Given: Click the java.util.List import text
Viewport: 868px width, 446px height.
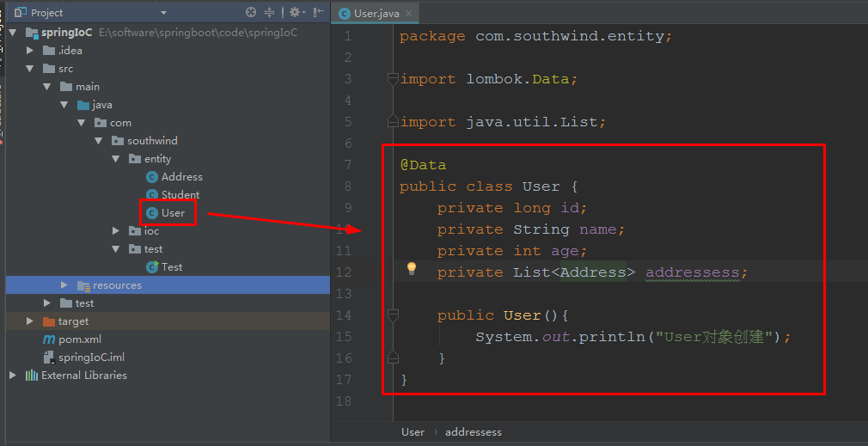Looking at the screenshot, I should (x=531, y=122).
